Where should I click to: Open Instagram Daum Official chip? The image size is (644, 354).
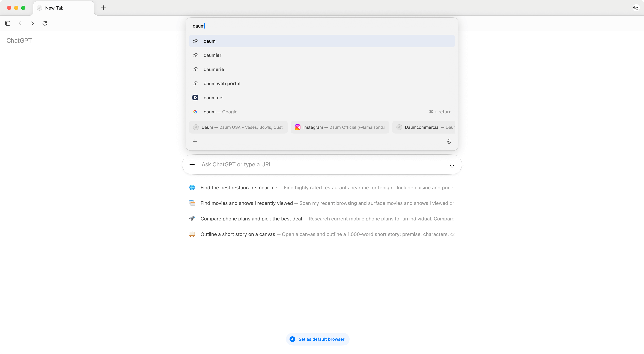(340, 127)
